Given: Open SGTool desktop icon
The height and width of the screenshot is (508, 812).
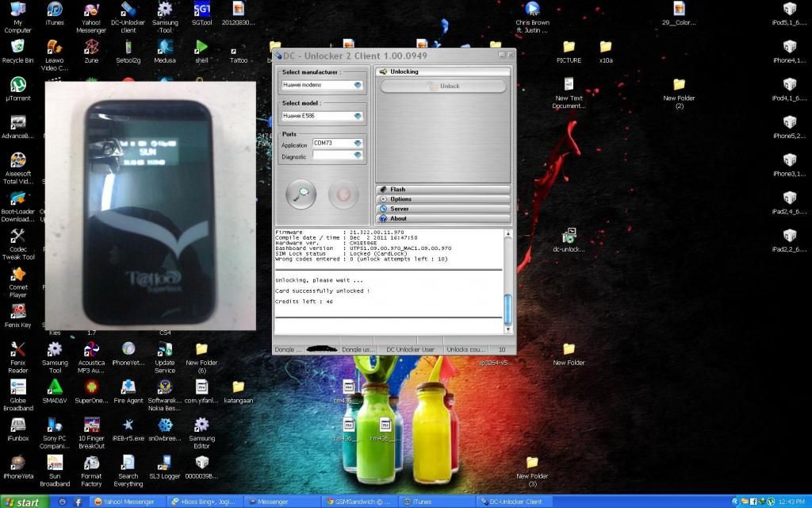Looking at the screenshot, I should (201, 14).
